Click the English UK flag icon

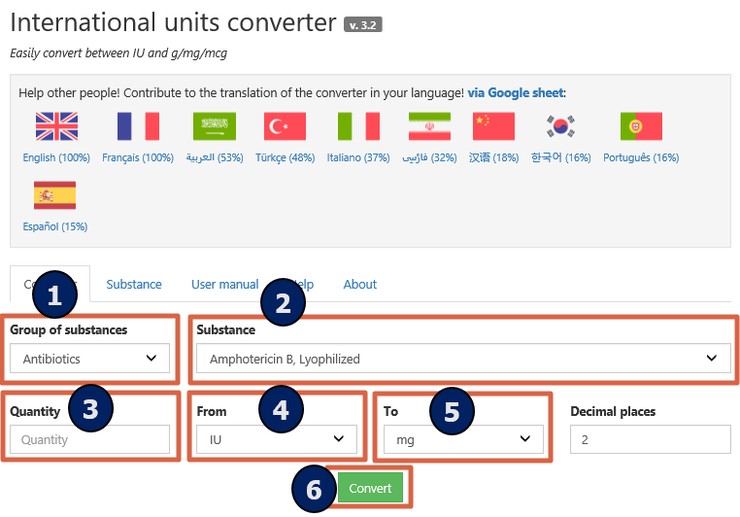point(56,126)
